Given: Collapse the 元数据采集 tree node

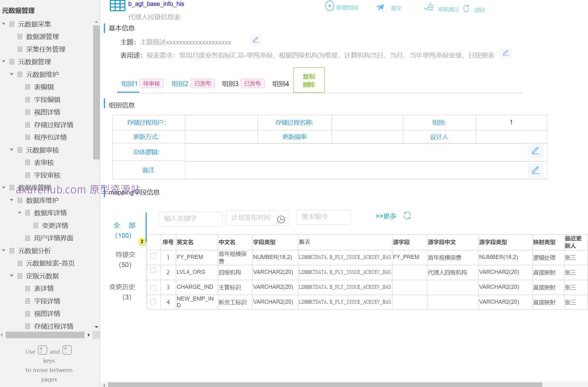Looking at the screenshot, I should (4, 24).
